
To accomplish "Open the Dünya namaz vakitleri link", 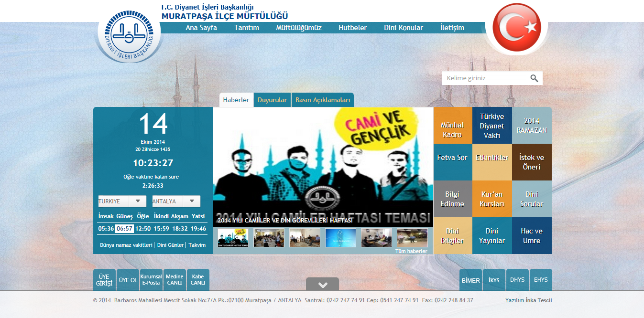I will (x=126, y=245).
